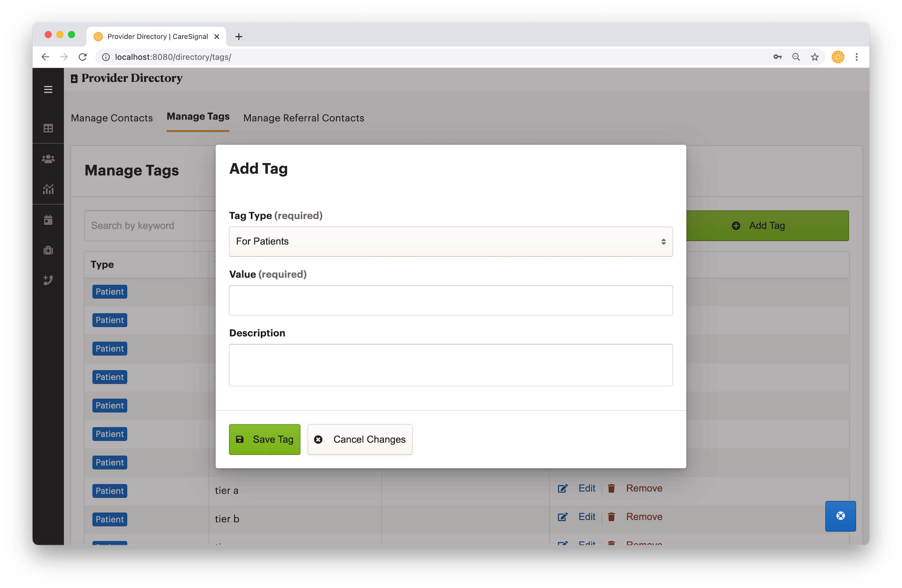Open the Tag Type dropdown
The image size is (902, 588).
coord(451,242)
